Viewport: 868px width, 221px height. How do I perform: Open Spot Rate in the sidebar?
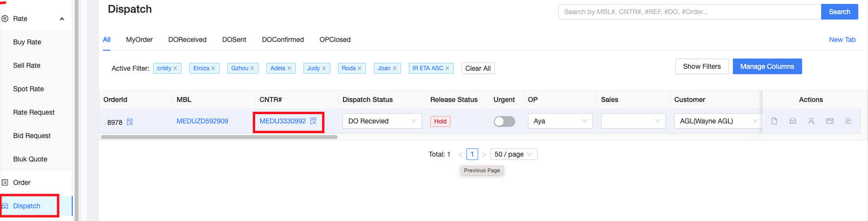(28, 89)
